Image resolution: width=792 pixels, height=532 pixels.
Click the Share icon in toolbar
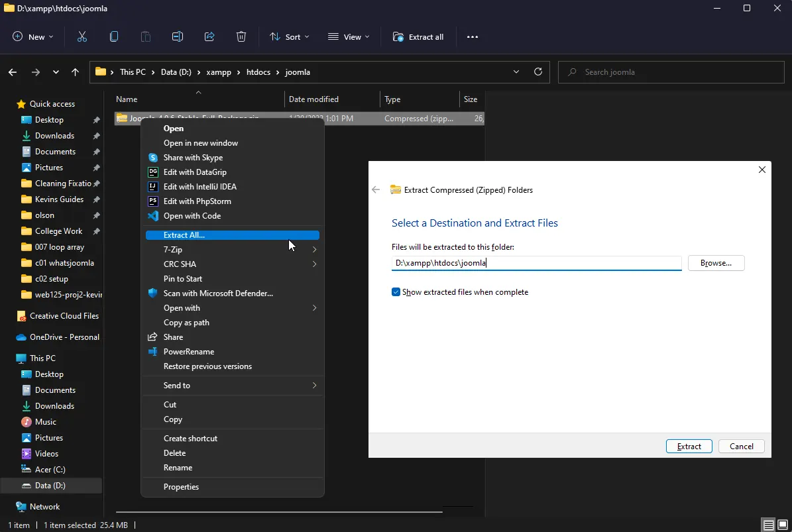point(209,37)
